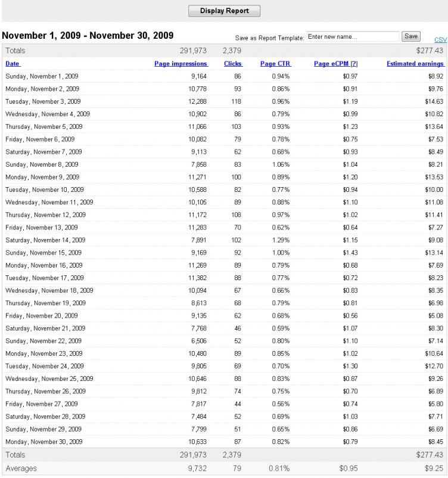The image size is (448, 478).
Task: Select 'Wednesday, November 11, 2009' date cell
Action: pyautogui.click(x=49, y=203)
